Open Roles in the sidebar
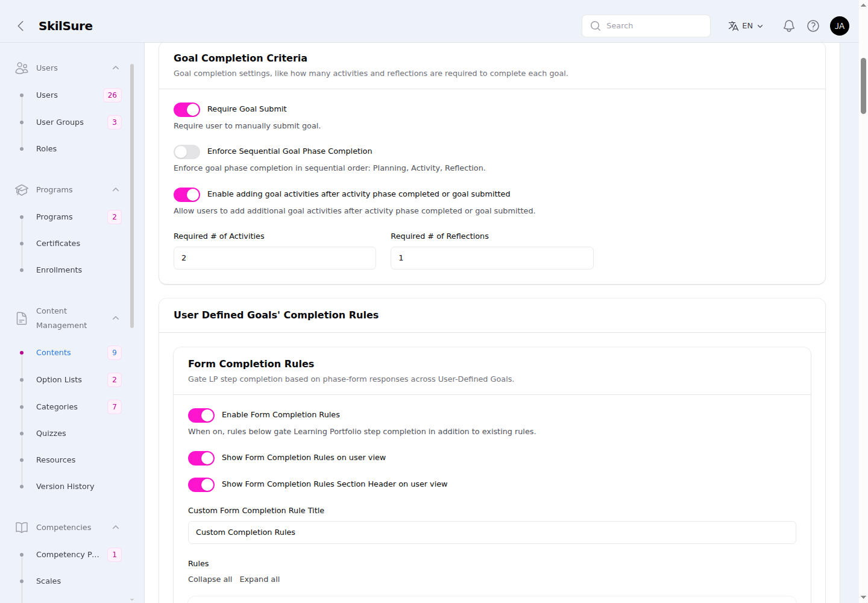 pyautogui.click(x=46, y=149)
